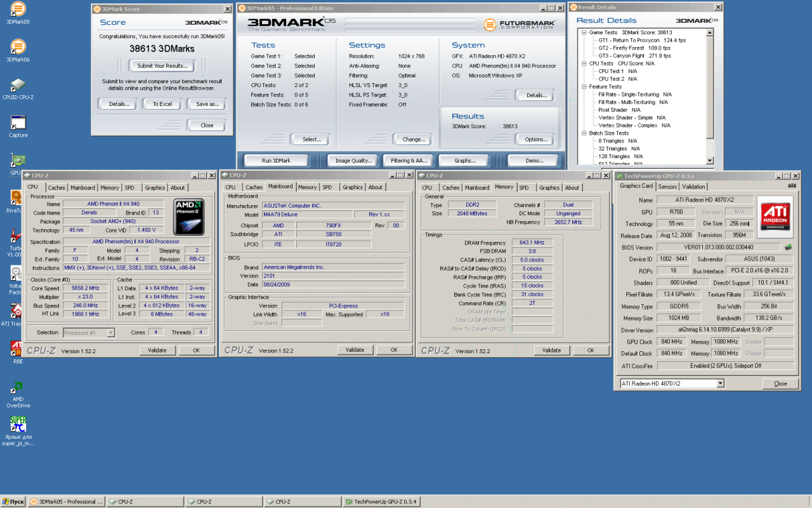Viewport: 812px width, 508px height.
Task: Click the Futuremark logo in the 3DMark05 window
Action: click(519, 25)
